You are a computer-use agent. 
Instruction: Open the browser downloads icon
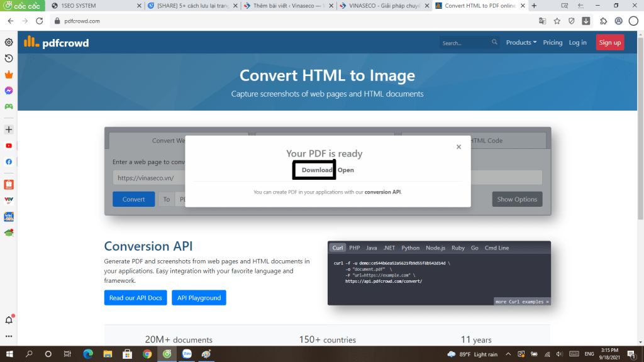click(586, 21)
